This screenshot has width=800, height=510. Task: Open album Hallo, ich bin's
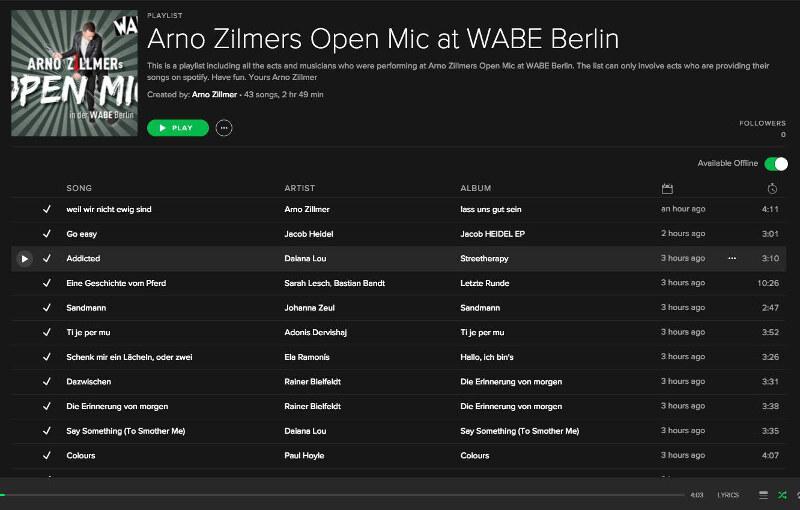pyautogui.click(x=487, y=357)
